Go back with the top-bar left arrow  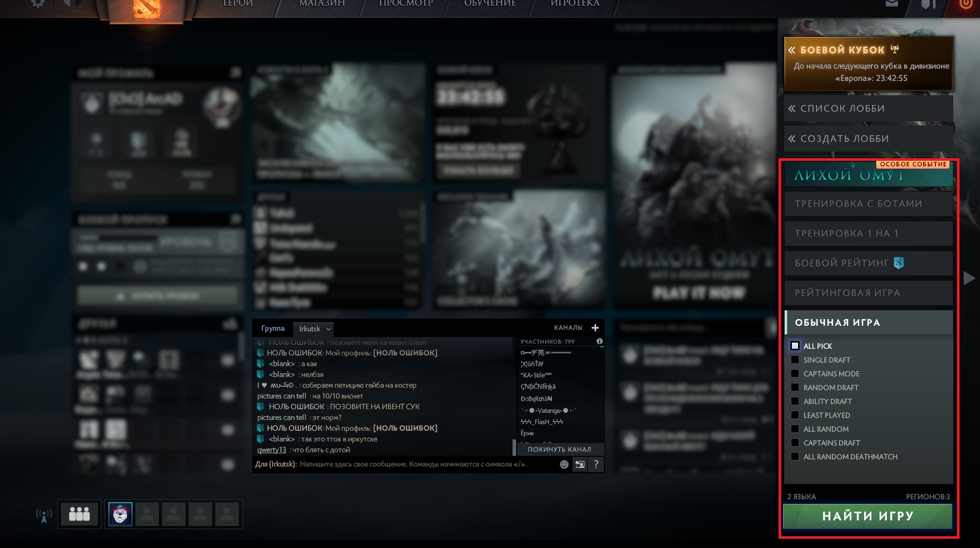67,3
